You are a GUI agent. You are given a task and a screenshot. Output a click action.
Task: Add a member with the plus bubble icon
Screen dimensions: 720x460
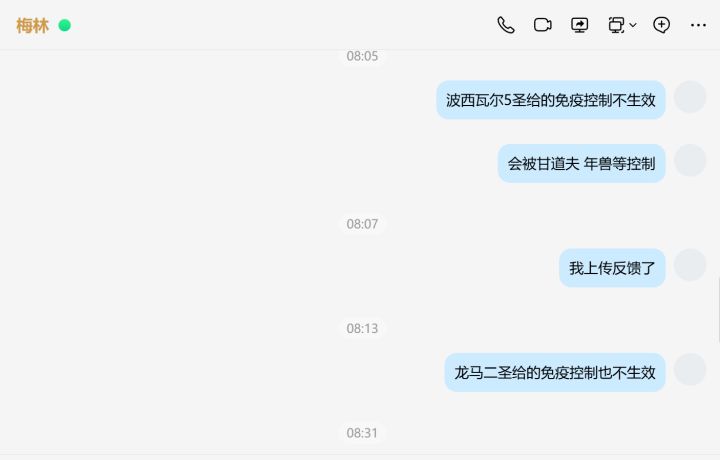point(661,25)
